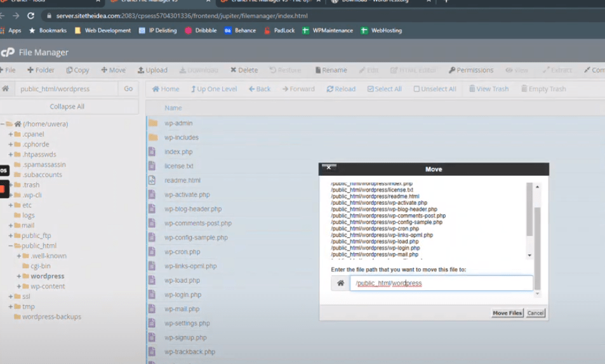Create a new folder with Folder tool
Screen dimensions: 605x364
[41, 70]
